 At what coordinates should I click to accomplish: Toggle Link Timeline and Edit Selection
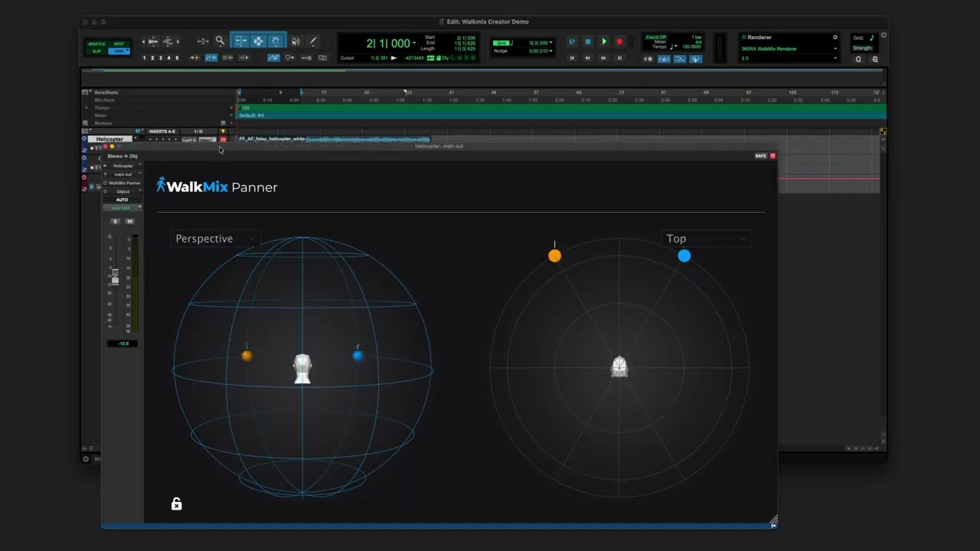point(211,57)
